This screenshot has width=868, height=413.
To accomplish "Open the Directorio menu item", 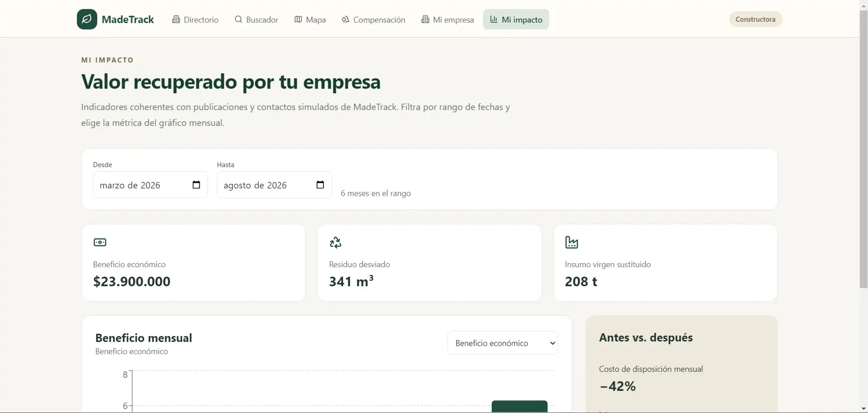I will point(195,20).
